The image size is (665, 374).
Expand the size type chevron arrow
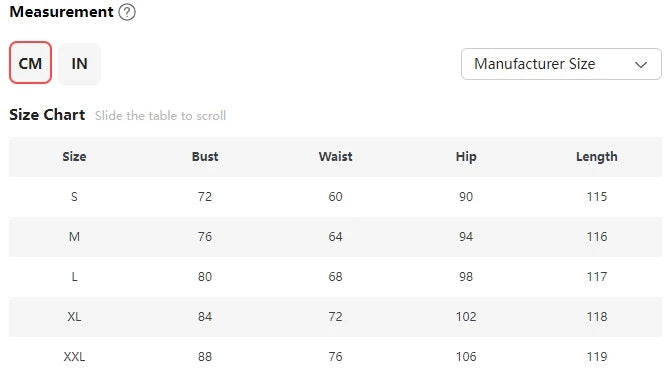641,64
